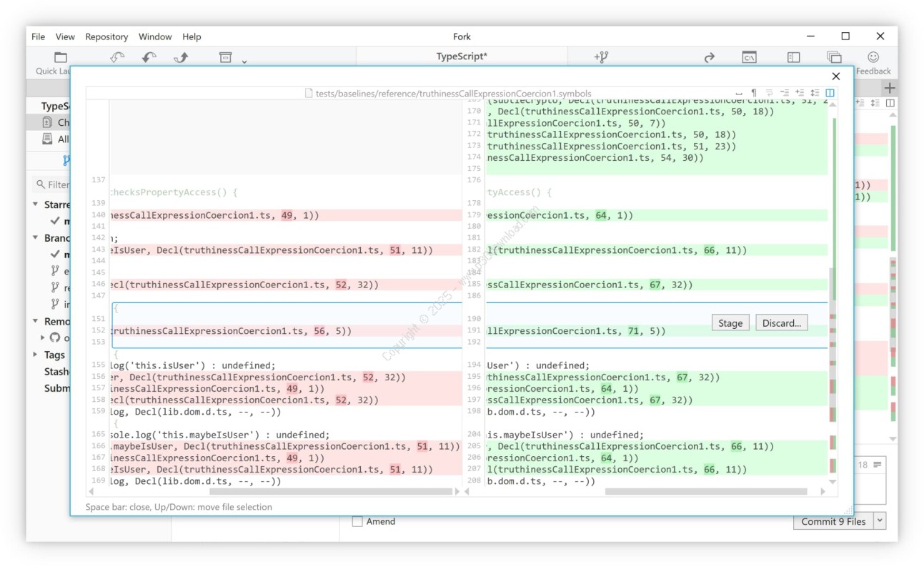Screen dimensions: 924x567
Task: Click the right pane horizontal scrollbar
Action: click(706, 492)
